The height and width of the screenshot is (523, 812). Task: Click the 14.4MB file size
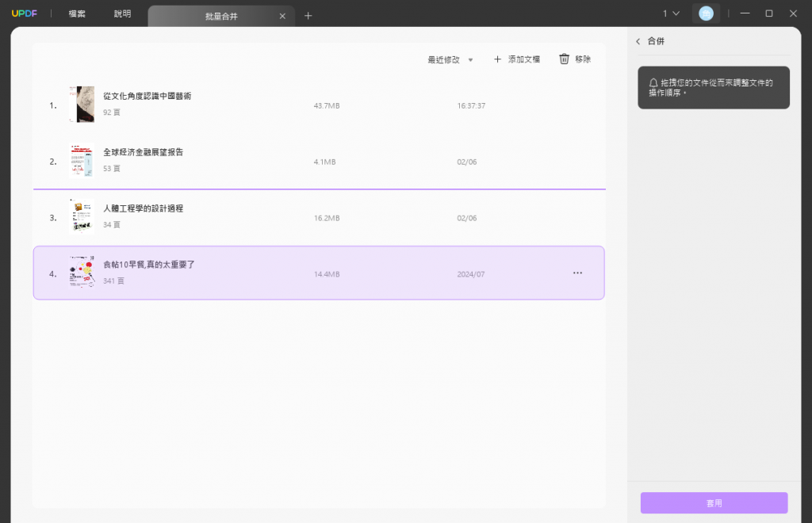327,274
